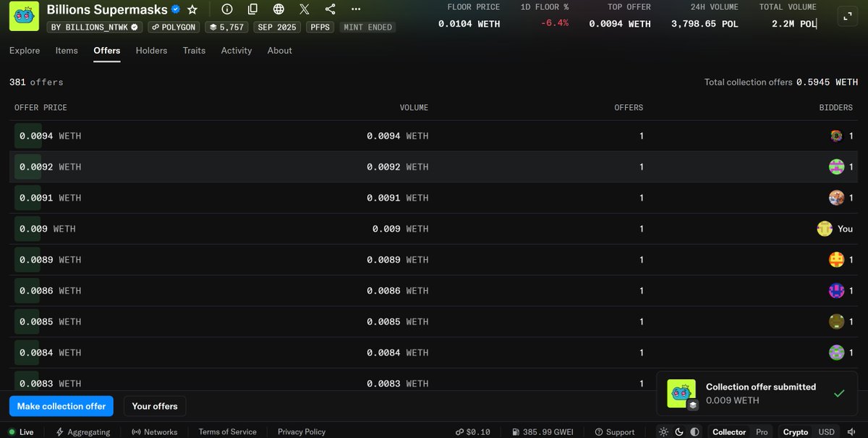Switch to dark theme moon icon
Screen dimensions: 868x438
pos(679,431)
